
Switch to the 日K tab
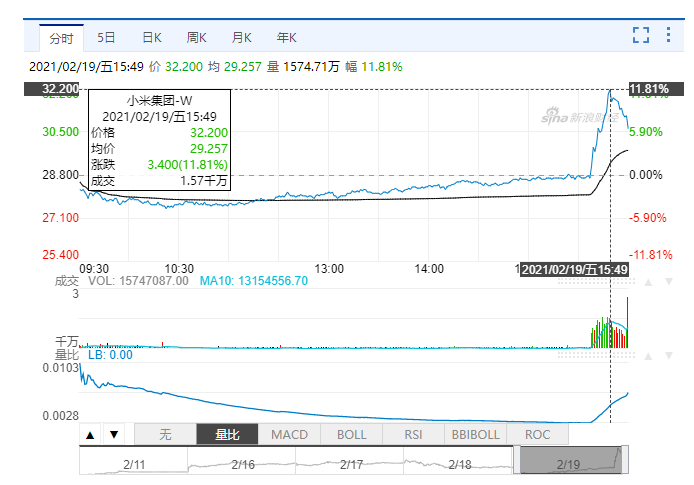pyautogui.click(x=152, y=38)
